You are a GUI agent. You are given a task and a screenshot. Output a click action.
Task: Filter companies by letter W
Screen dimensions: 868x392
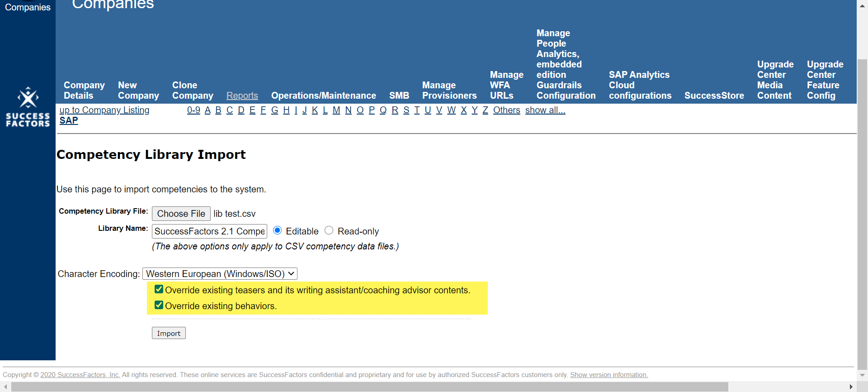tap(451, 110)
